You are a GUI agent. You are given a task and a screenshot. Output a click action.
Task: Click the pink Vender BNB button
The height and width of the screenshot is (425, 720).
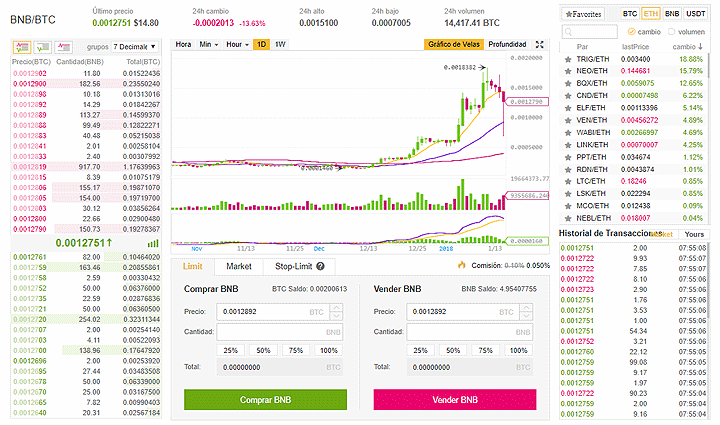[455, 400]
